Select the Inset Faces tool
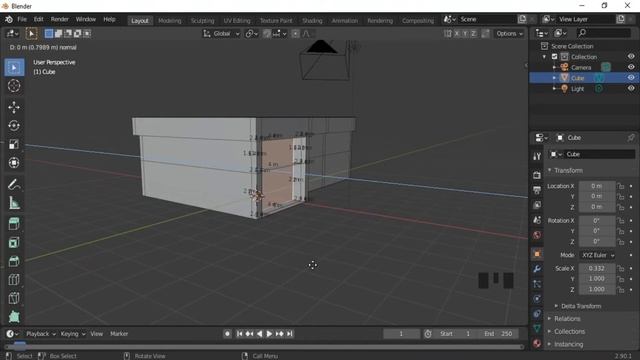This screenshot has height=360, width=640. [x=14, y=242]
